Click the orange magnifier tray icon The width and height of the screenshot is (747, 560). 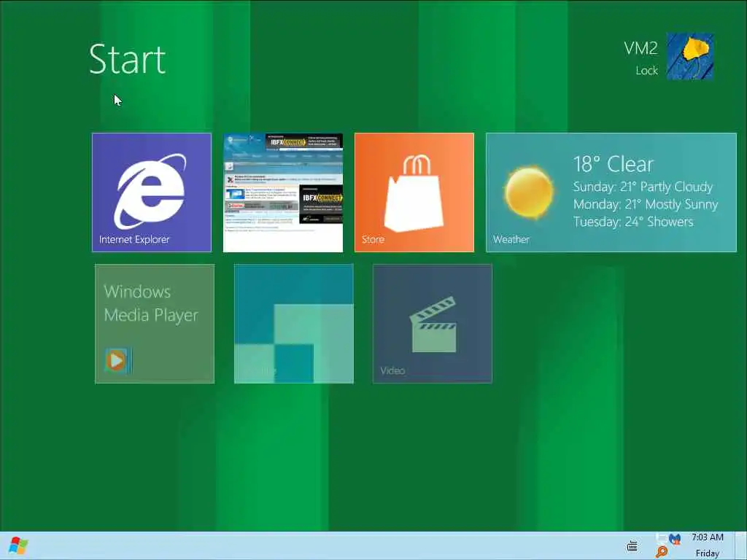pyautogui.click(x=661, y=552)
